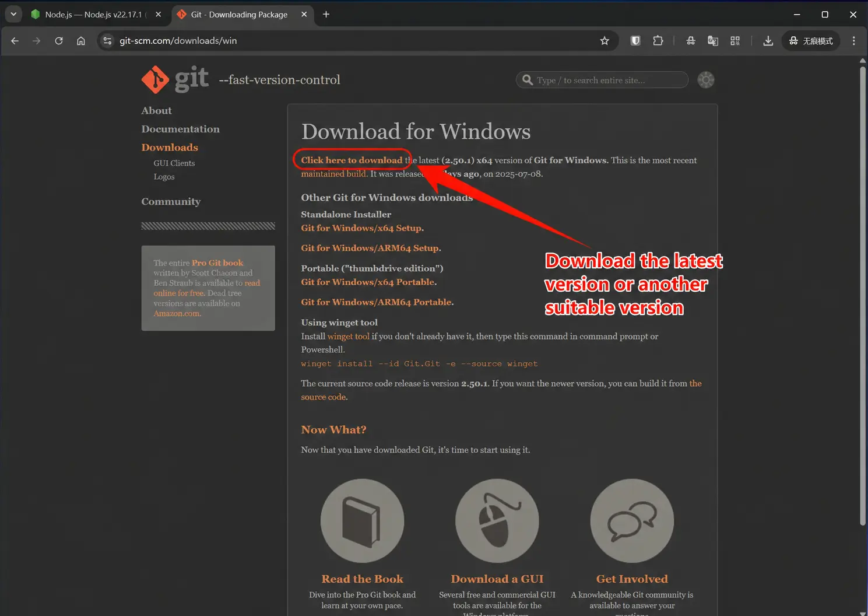Open the maintained build link

click(x=333, y=174)
